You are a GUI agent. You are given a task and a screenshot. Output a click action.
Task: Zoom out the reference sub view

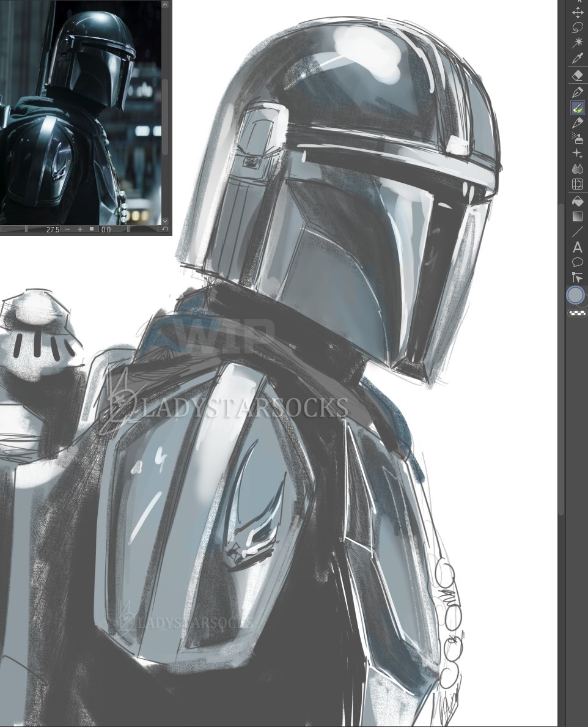pyautogui.click(x=68, y=229)
